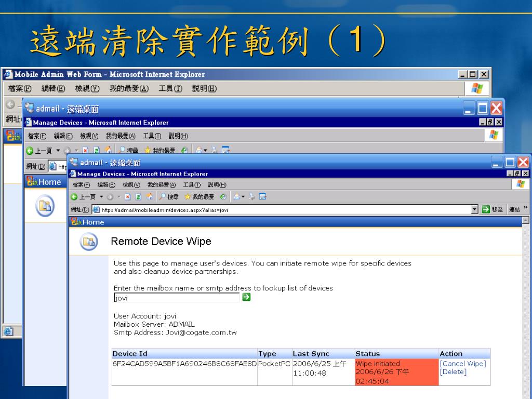This screenshot has width=532, height=399.
Task: Click mailbox name input containing jovi
Action: 177,298
